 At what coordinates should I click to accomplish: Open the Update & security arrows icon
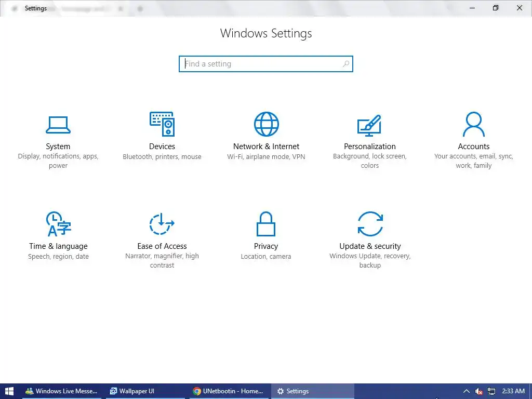click(x=370, y=224)
